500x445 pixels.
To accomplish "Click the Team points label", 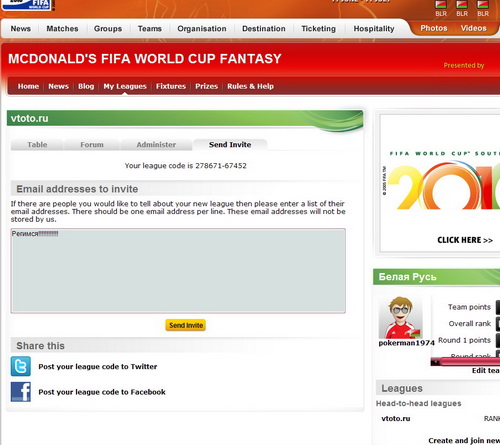I will click(469, 307).
